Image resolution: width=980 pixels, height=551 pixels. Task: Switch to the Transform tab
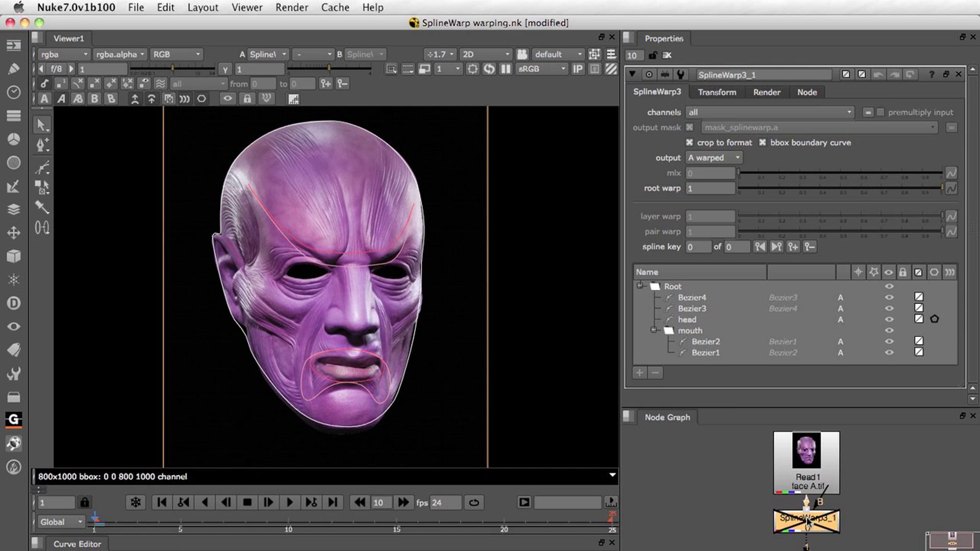click(717, 92)
